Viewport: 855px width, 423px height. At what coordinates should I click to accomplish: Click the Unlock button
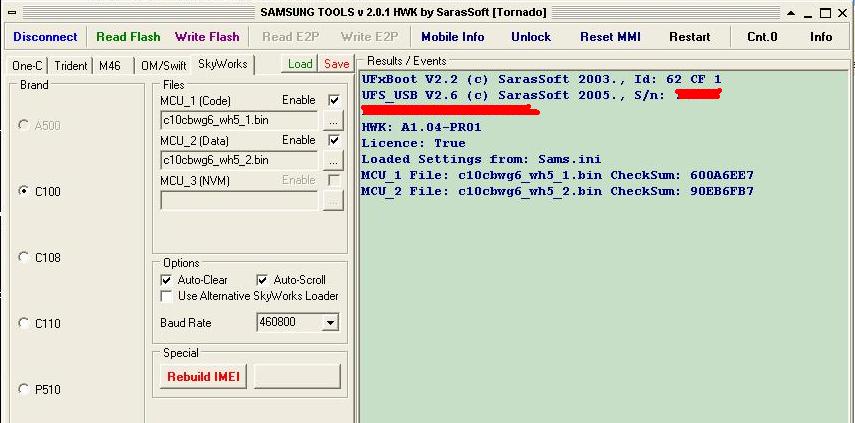point(531,37)
